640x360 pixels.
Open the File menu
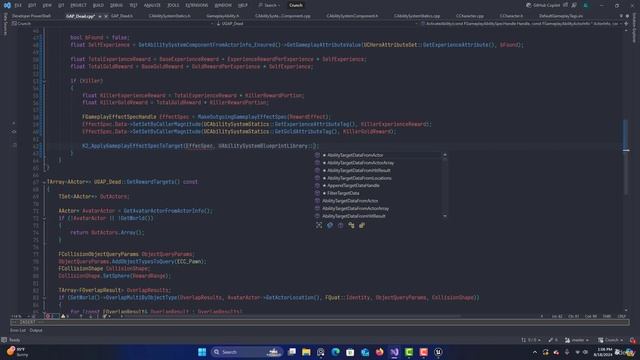point(18,5)
